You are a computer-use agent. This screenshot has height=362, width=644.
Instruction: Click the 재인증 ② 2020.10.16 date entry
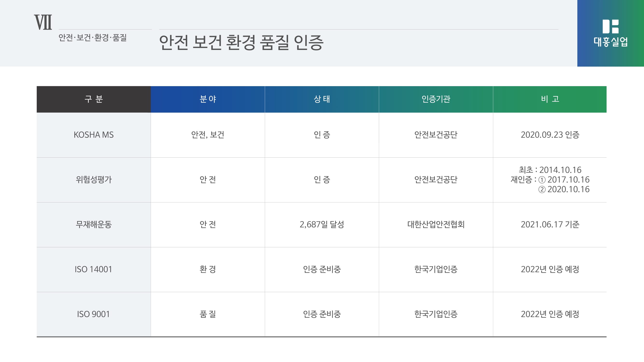coord(564,189)
